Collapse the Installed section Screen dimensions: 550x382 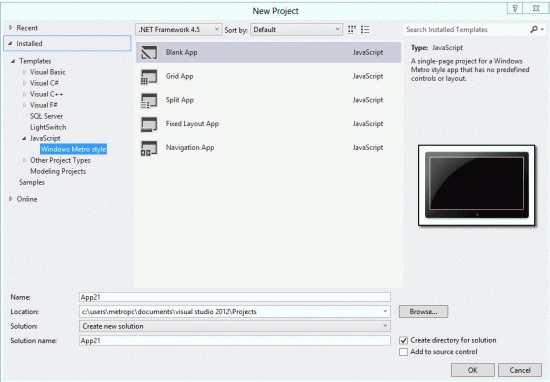click(10, 43)
